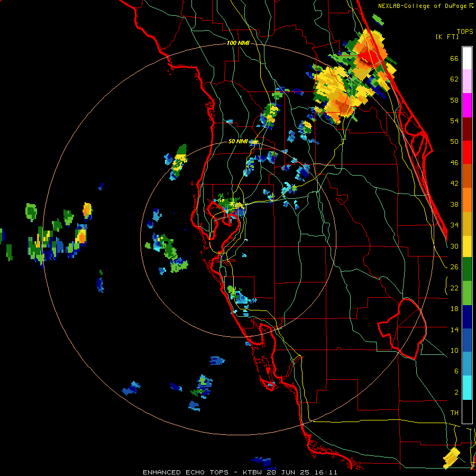Click the legend value '22'
476x476 pixels.
coord(454,288)
